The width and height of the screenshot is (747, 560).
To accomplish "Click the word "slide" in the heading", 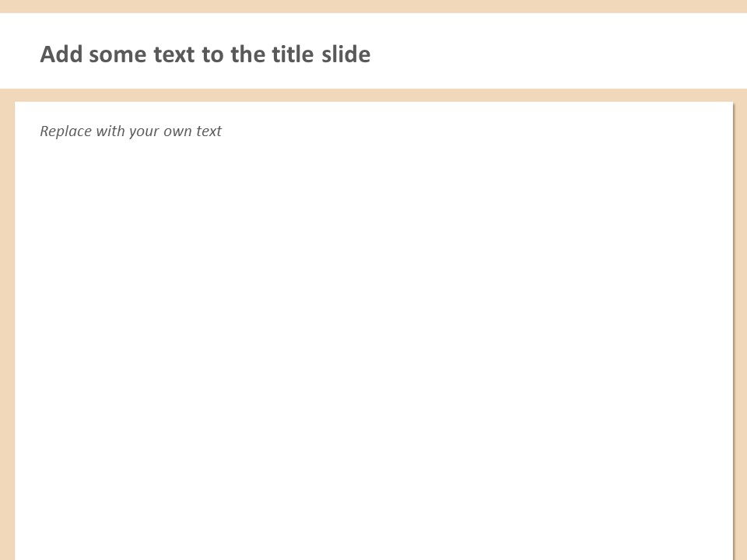I will coord(346,54).
